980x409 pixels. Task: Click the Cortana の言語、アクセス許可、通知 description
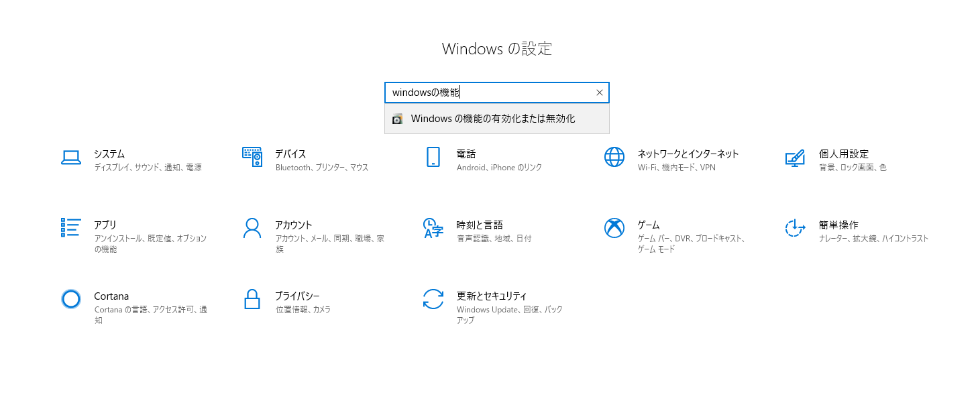[150, 315]
